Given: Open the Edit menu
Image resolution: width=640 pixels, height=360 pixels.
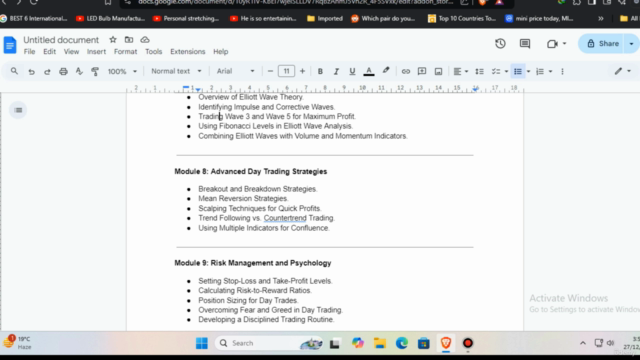Looking at the screenshot, I should [x=49, y=51].
